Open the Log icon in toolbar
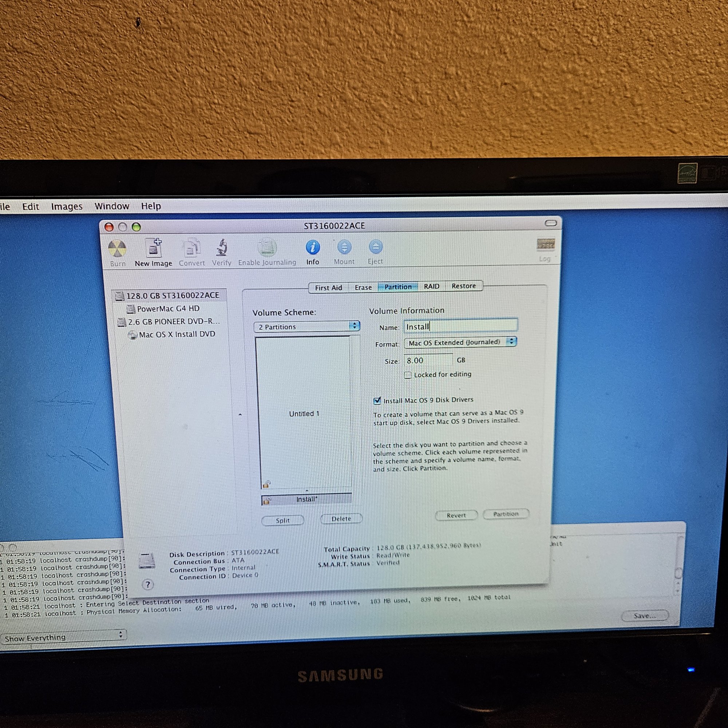Viewport: 728px width, 728px height. click(x=545, y=245)
